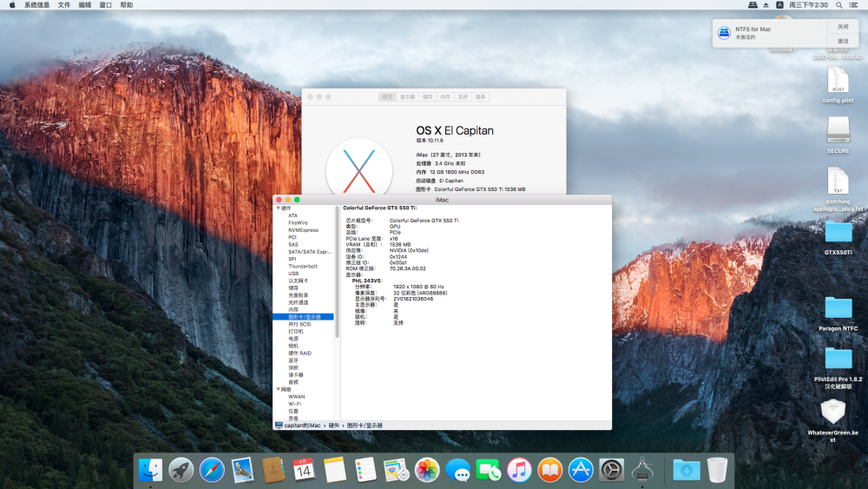Collapse the 硬件 tree section
The width and height of the screenshot is (868, 489).
(x=278, y=208)
